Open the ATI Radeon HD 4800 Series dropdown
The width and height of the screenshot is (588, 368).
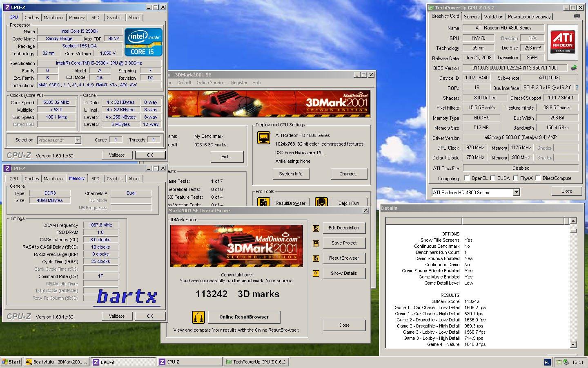[x=516, y=192]
